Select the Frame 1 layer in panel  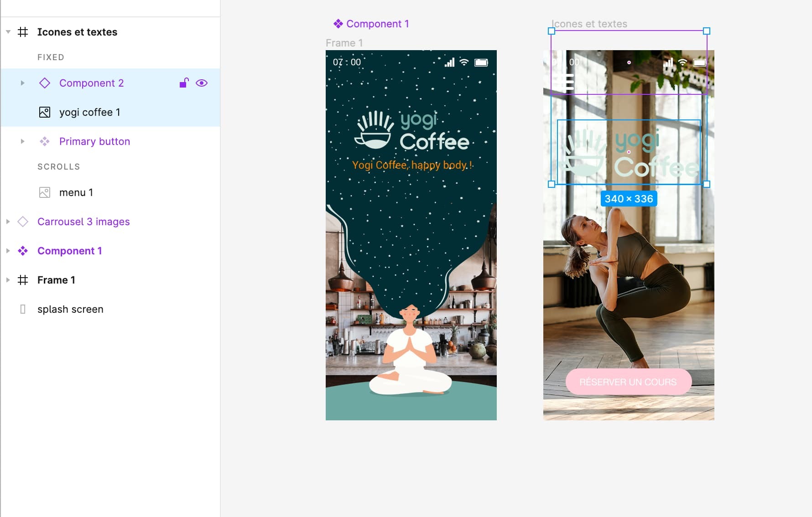(56, 280)
